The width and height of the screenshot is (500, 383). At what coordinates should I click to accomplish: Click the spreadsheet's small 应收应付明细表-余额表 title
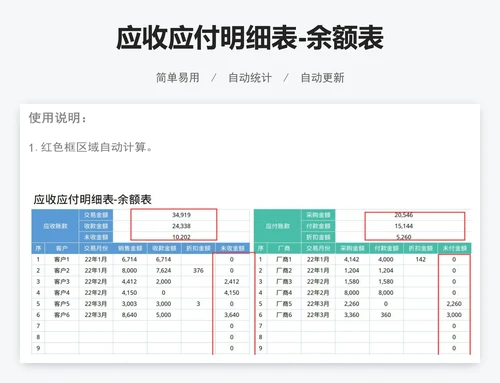point(92,199)
